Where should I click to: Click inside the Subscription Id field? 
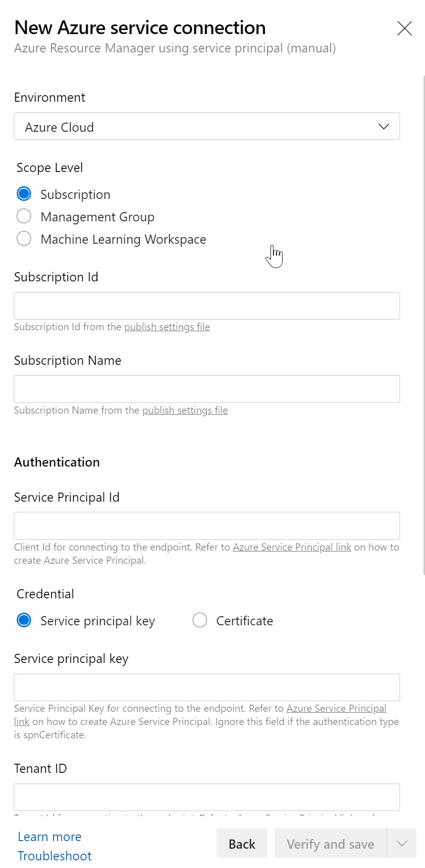click(x=206, y=305)
